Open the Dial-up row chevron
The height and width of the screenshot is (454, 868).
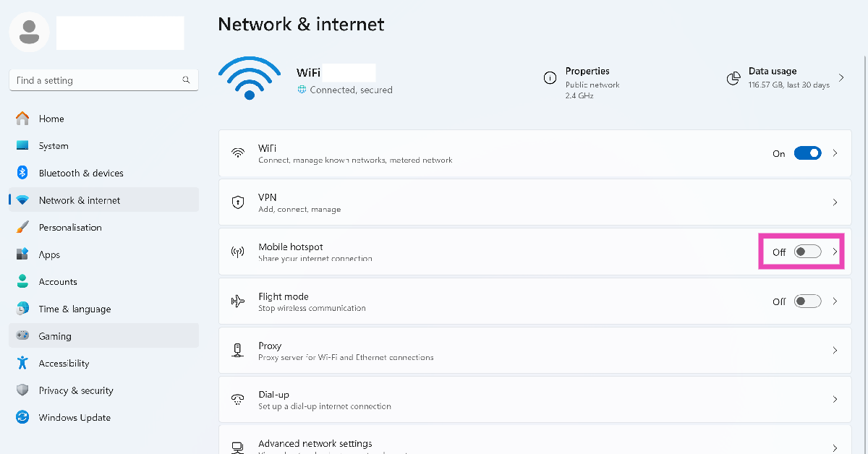[835, 400]
